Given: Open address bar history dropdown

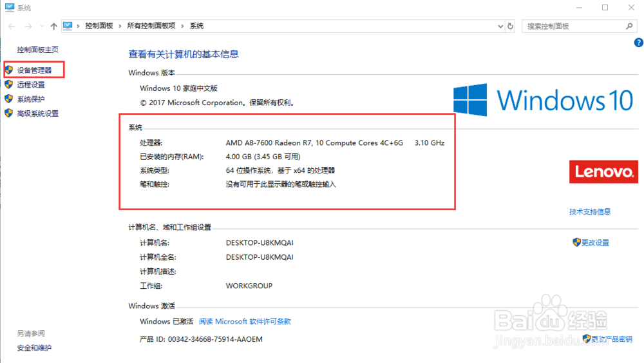Looking at the screenshot, I should click(500, 26).
